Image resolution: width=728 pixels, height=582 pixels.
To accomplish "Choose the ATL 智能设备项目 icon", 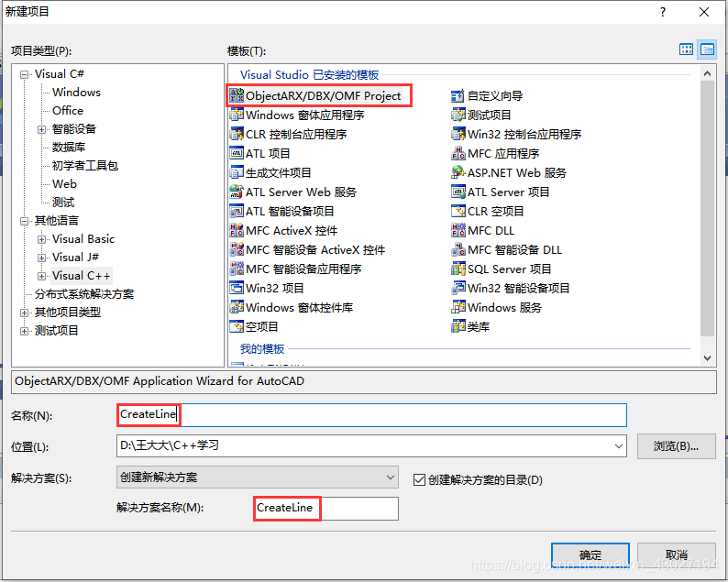I will click(237, 211).
